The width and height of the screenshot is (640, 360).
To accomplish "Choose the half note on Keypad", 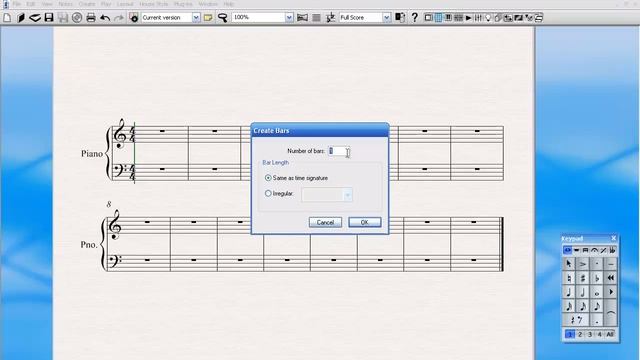I will click(x=582, y=292).
